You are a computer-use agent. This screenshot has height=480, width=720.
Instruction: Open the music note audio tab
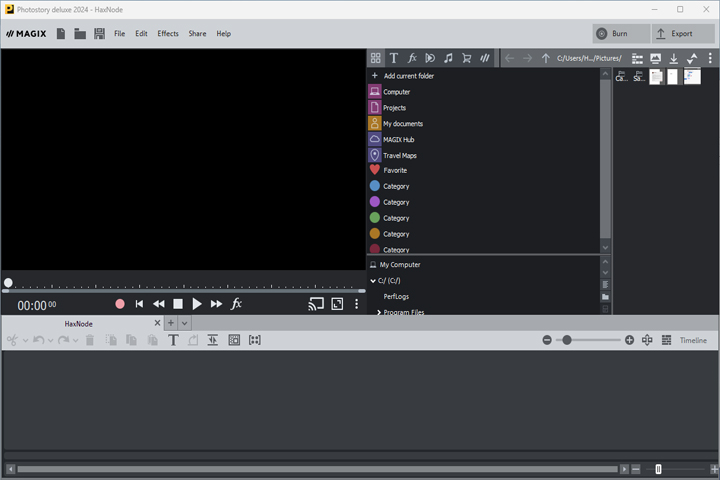click(x=448, y=58)
